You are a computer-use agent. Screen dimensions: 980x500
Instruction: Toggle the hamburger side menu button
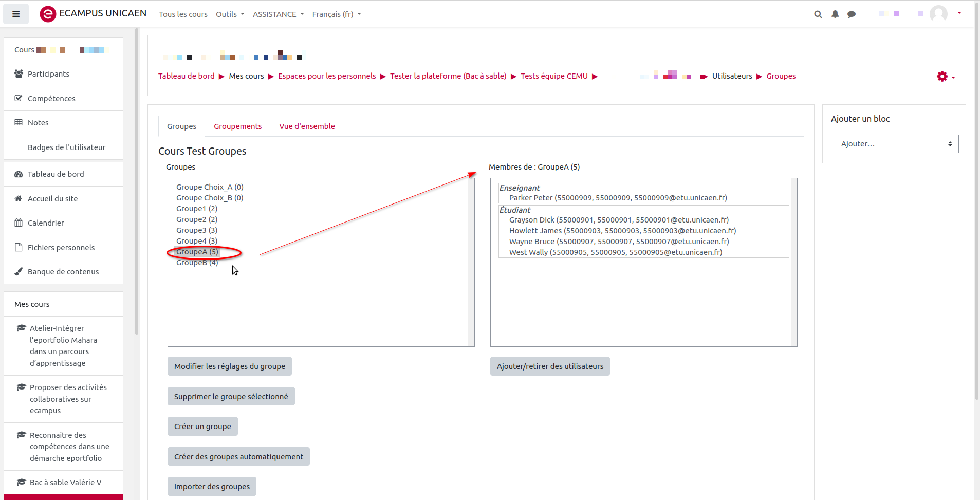coord(16,14)
